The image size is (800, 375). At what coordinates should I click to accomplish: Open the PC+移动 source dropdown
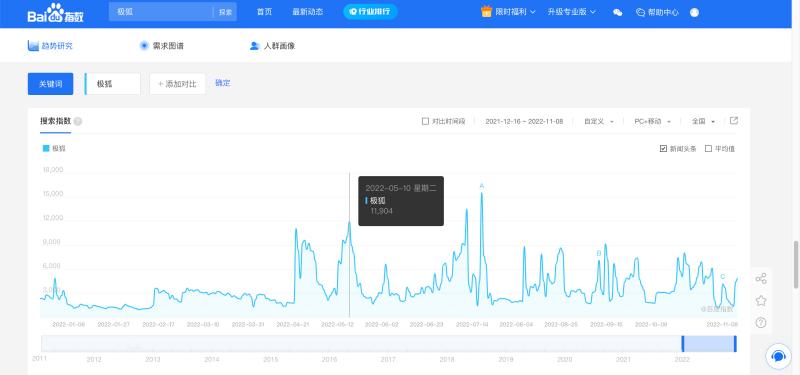pos(653,121)
